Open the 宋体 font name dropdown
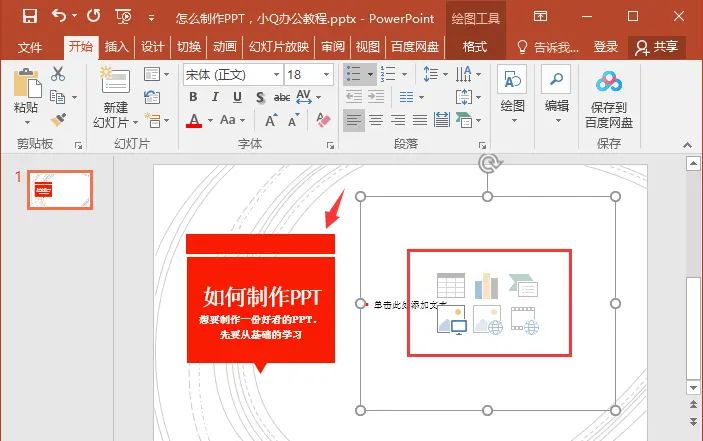 click(277, 74)
